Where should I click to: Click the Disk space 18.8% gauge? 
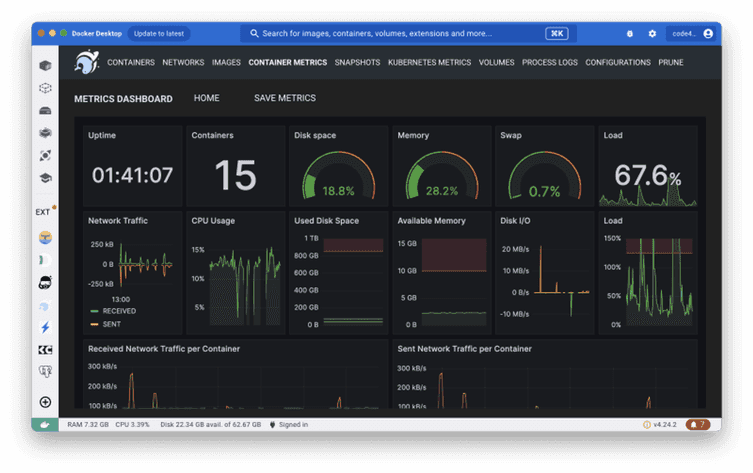coord(339,175)
